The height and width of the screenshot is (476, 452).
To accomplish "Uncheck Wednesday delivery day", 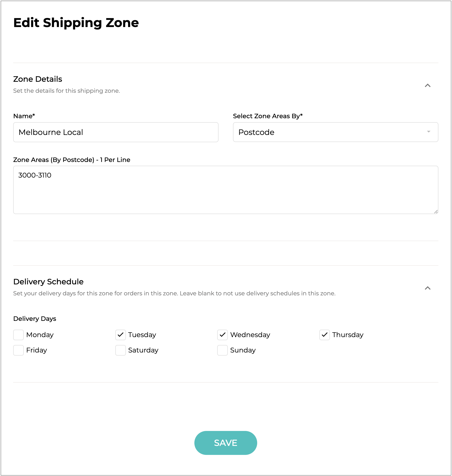I will [x=222, y=335].
